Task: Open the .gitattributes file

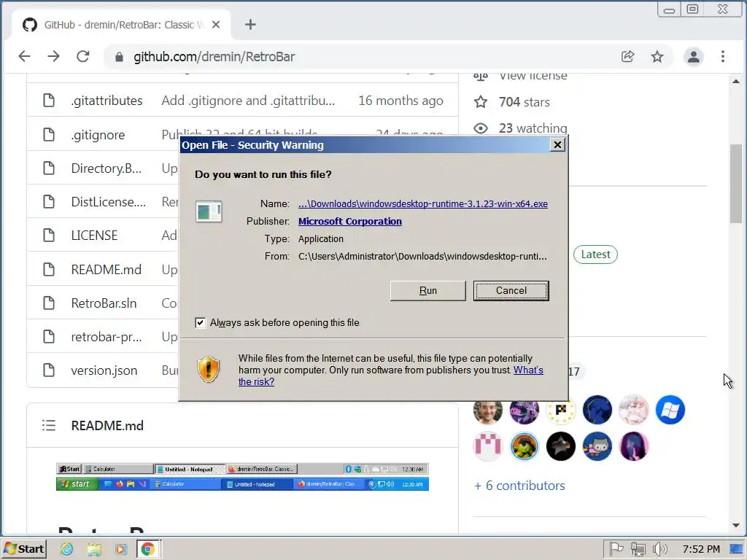Action: 107,101
